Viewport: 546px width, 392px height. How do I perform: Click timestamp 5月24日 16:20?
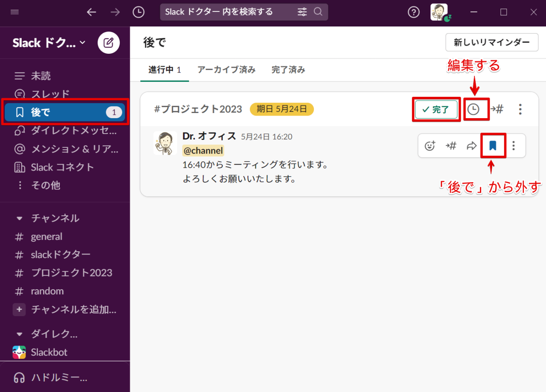click(x=267, y=137)
